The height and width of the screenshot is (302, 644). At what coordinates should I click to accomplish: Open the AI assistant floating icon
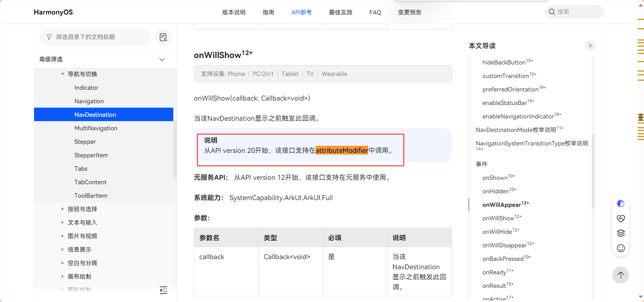pyautogui.click(x=620, y=203)
